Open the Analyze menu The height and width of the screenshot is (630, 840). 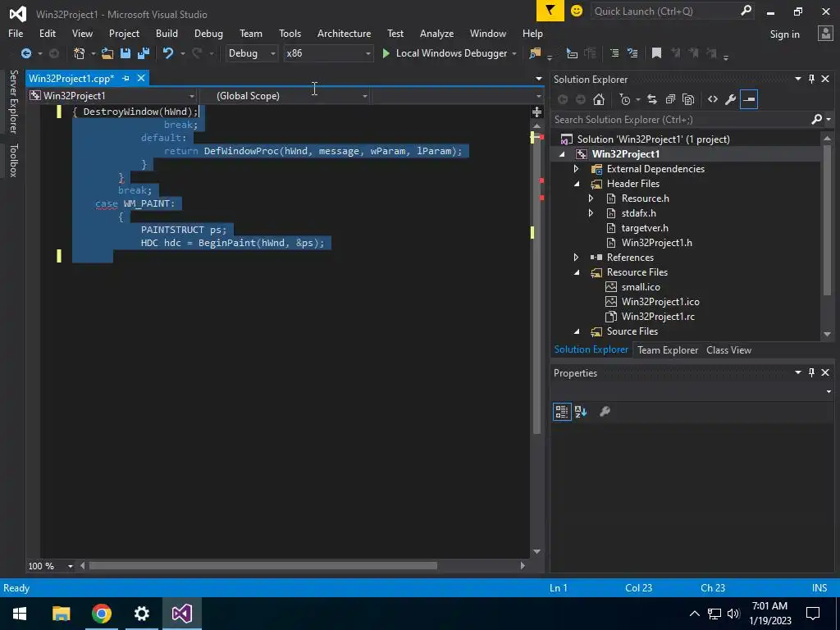point(436,33)
